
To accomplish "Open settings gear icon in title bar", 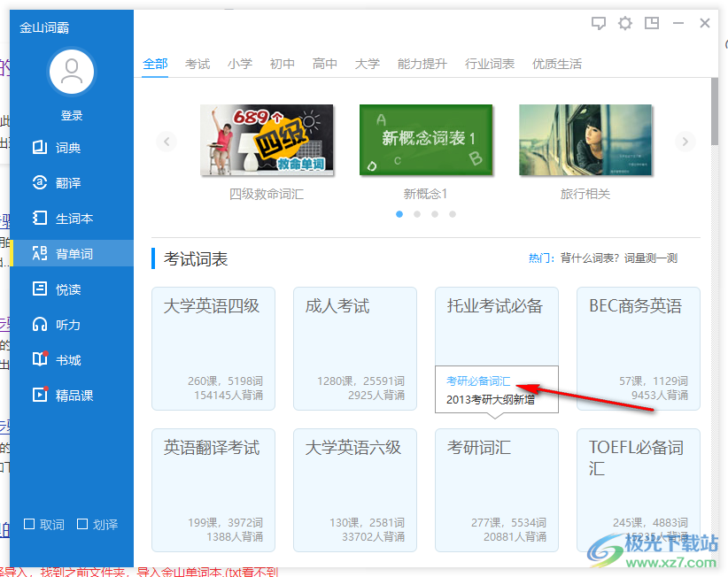I will [x=625, y=23].
